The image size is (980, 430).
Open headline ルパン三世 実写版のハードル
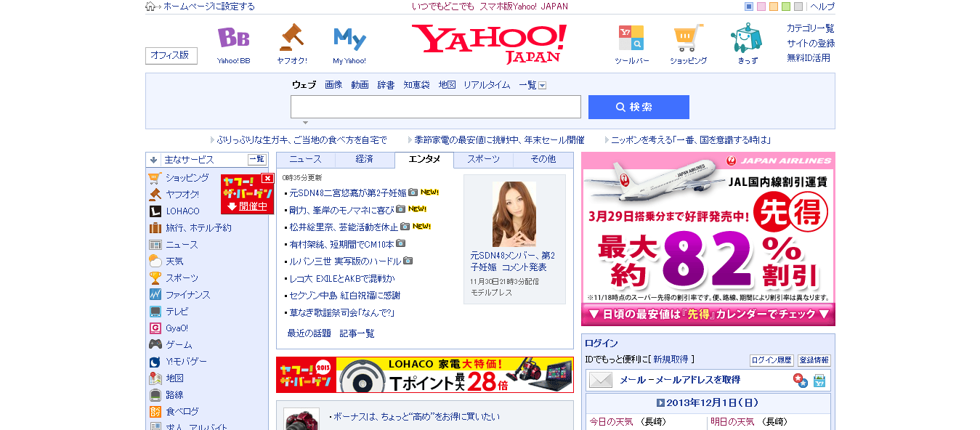click(345, 261)
